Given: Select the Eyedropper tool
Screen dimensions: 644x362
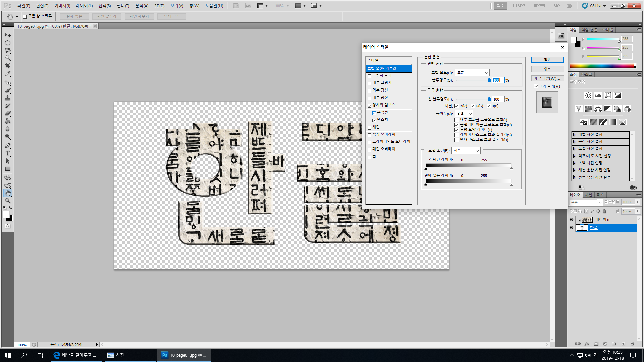Looking at the screenshot, I should click(x=8, y=74).
